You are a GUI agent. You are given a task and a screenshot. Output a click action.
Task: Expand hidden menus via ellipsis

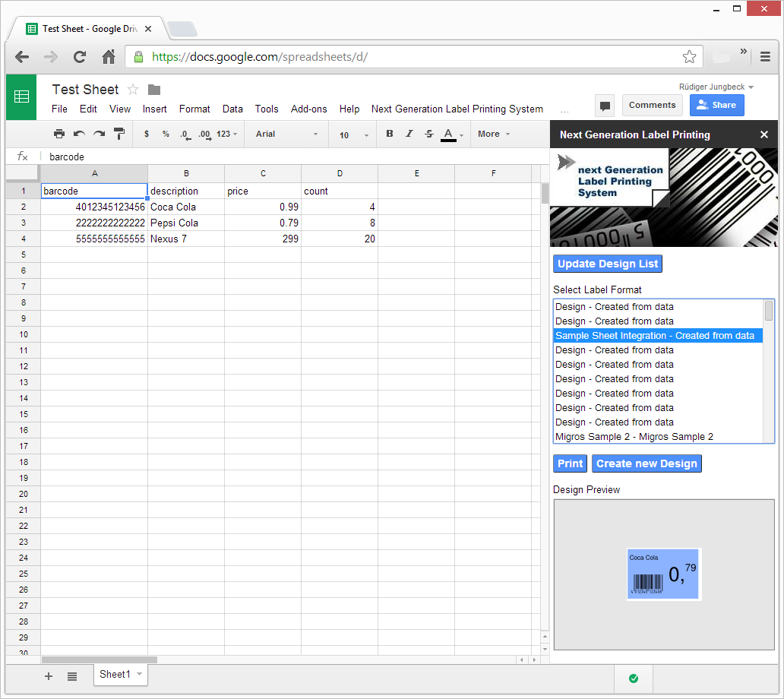coord(564,110)
